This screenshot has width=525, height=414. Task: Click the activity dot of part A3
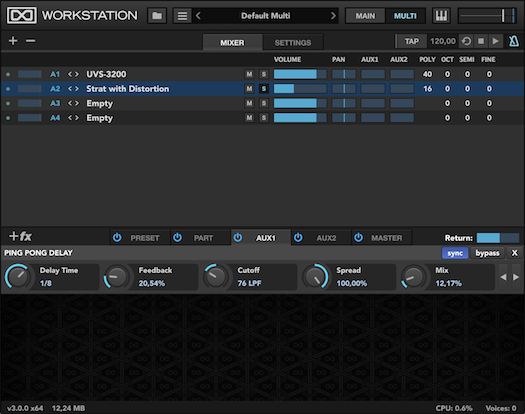[8, 104]
